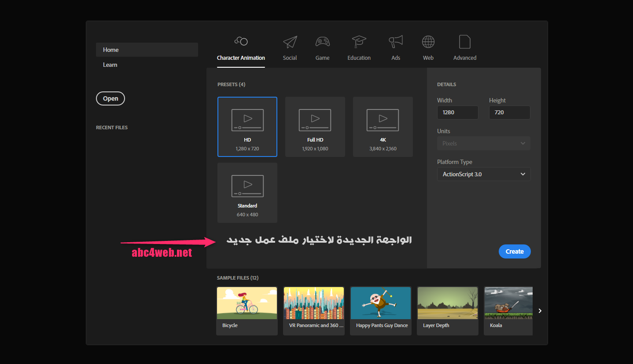Show next sample files with arrow
633x364 pixels.
[x=540, y=311]
